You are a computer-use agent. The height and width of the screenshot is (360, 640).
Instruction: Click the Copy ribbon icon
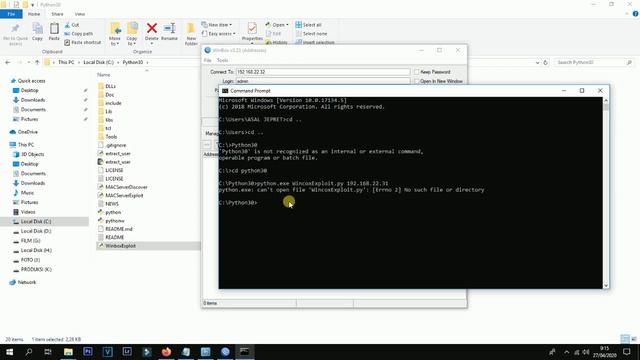tap(37, 32)
